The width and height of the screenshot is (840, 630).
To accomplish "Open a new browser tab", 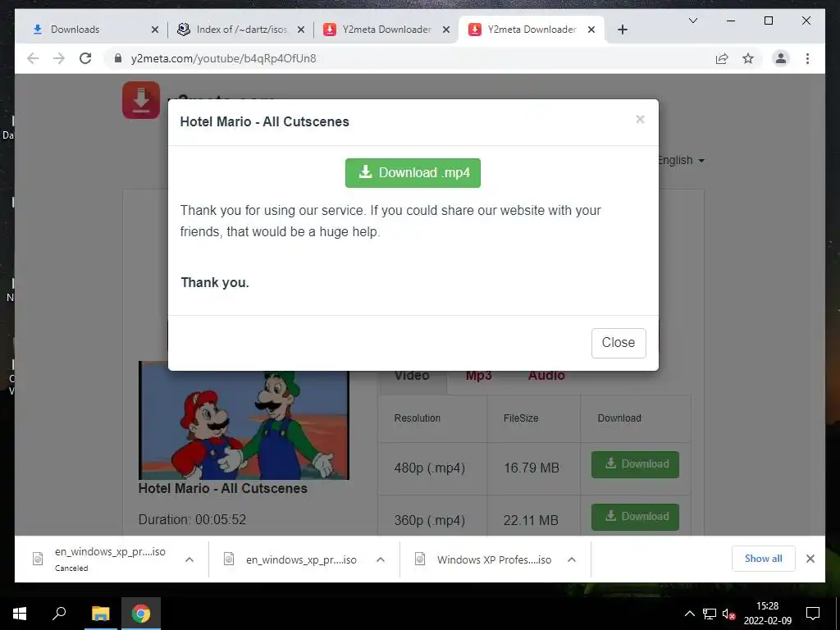I will point(623,30).
